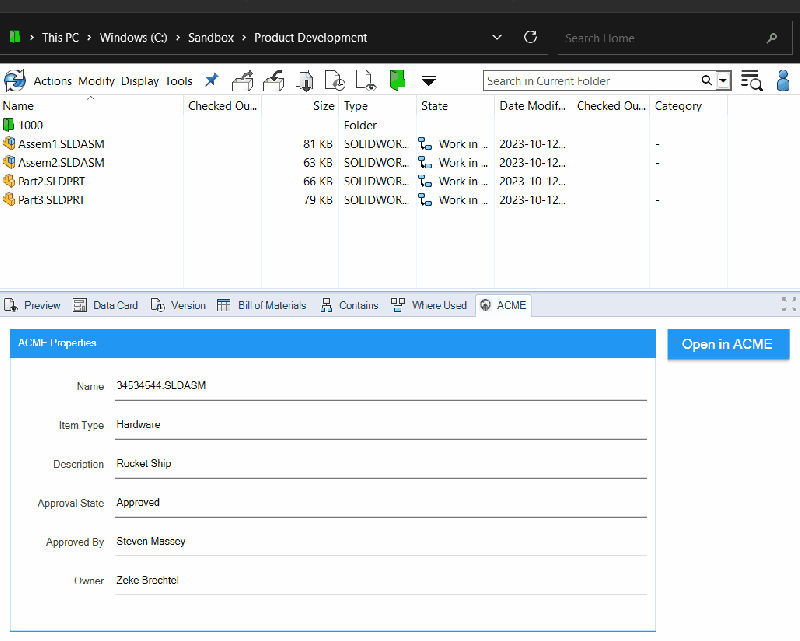
Task: Pin the toolbar with the pin icon
Action: [x=211, y=80]
